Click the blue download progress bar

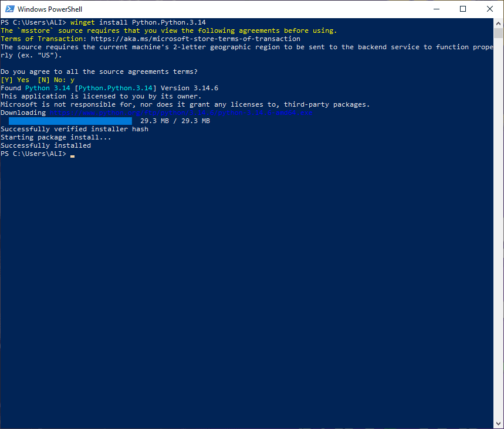pyautogui.click(x=70, y=121)
